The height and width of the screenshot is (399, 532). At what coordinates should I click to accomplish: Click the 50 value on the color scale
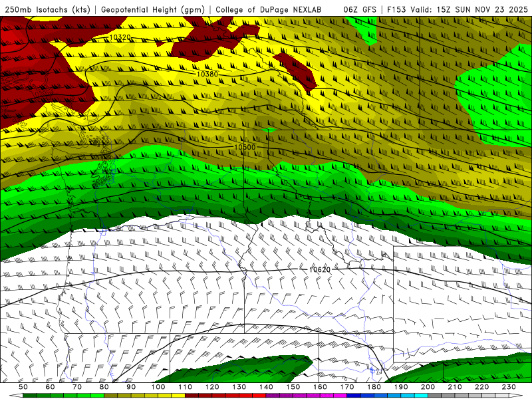tap(23, 387)
